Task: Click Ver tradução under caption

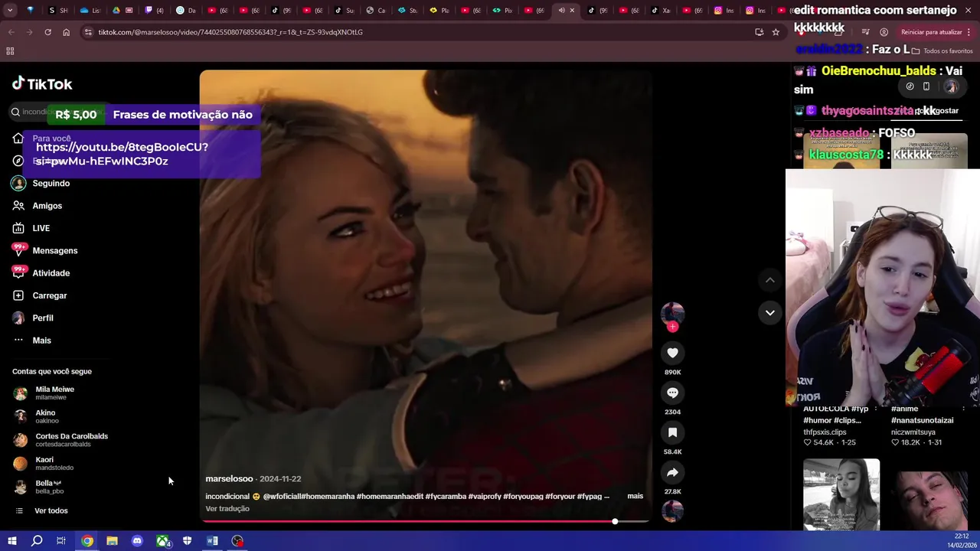Action: coord(227,509)
